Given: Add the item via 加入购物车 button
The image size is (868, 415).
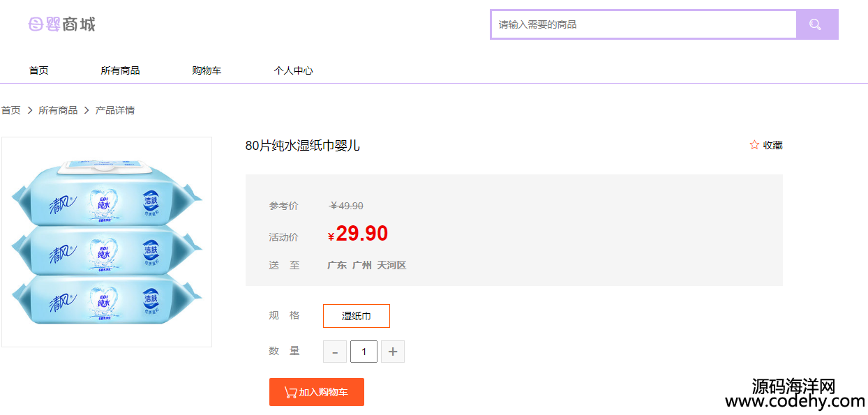Looking at the screenshot, I should (x=317, y=392).
